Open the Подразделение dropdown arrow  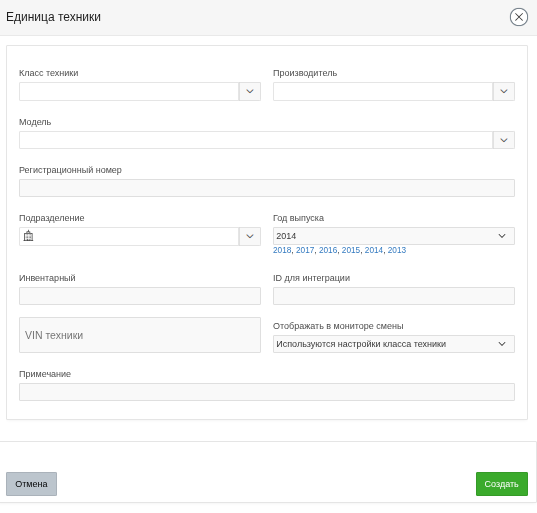click(250, 236)
